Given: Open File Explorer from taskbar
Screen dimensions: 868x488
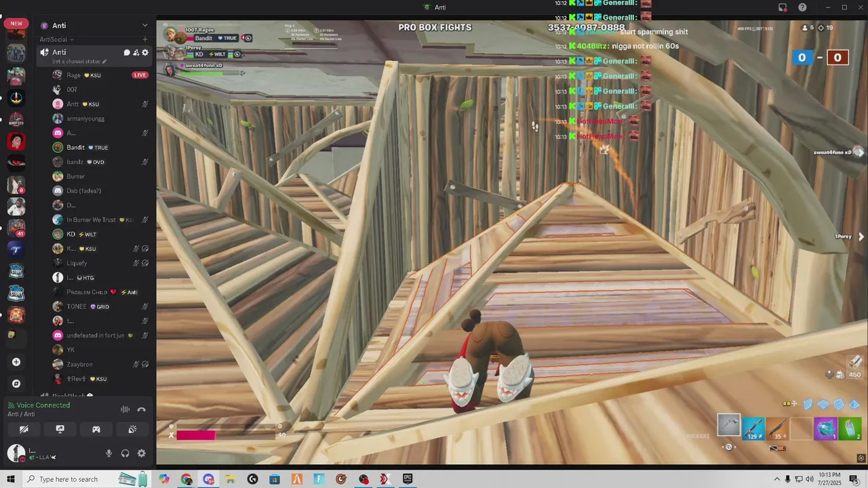Looking at the screenshot, I should point(231,479).
